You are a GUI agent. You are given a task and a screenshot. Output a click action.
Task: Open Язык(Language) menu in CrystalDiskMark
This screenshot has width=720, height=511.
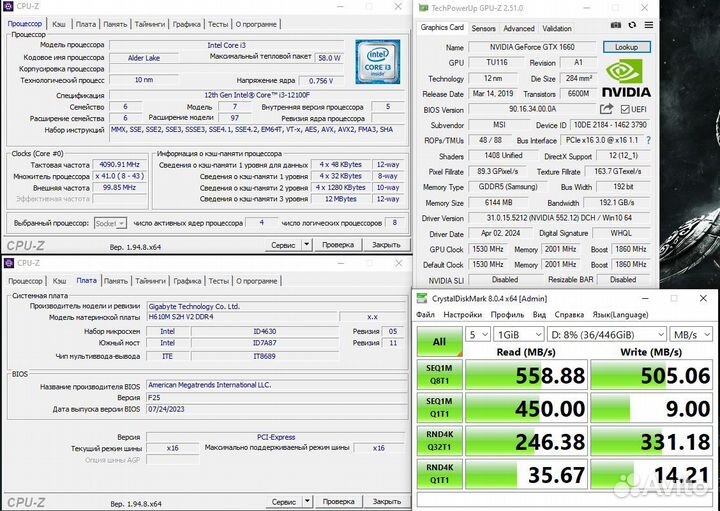pos(620,314)
